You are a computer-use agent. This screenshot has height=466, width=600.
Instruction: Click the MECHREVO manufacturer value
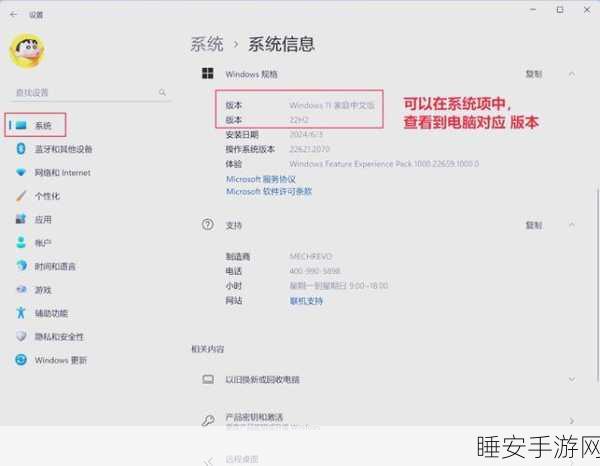coord(311,256)
